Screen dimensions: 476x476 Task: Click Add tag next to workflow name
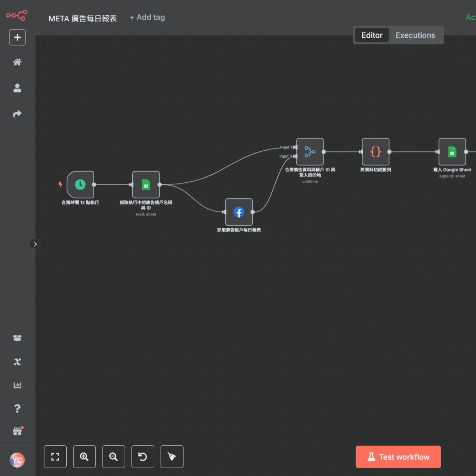[x=147, y=17]
